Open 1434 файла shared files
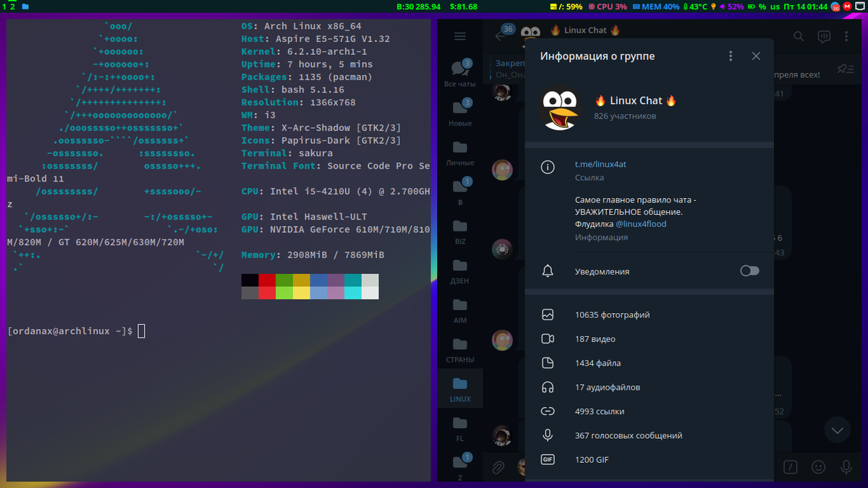The height and width of the screenshot is (488, 868). [649, 363]
